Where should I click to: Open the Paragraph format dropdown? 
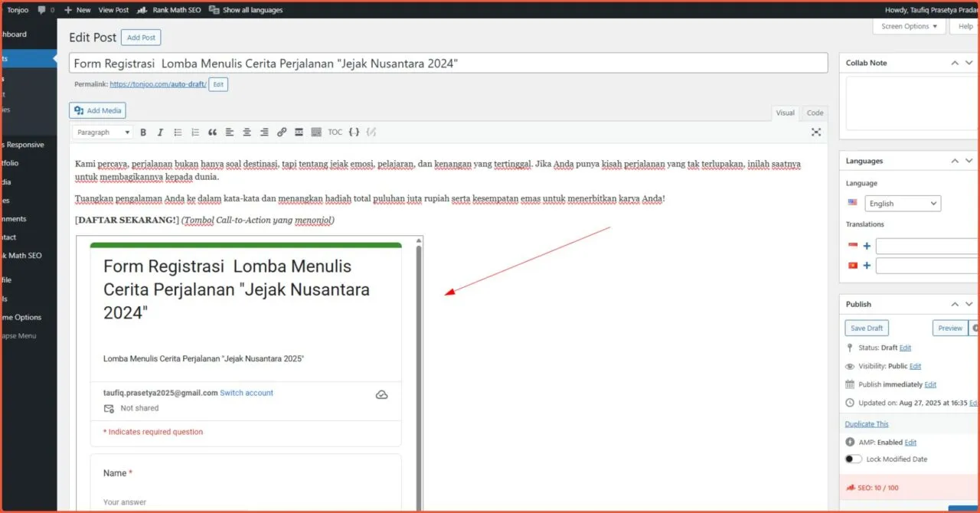click(103, 132)
